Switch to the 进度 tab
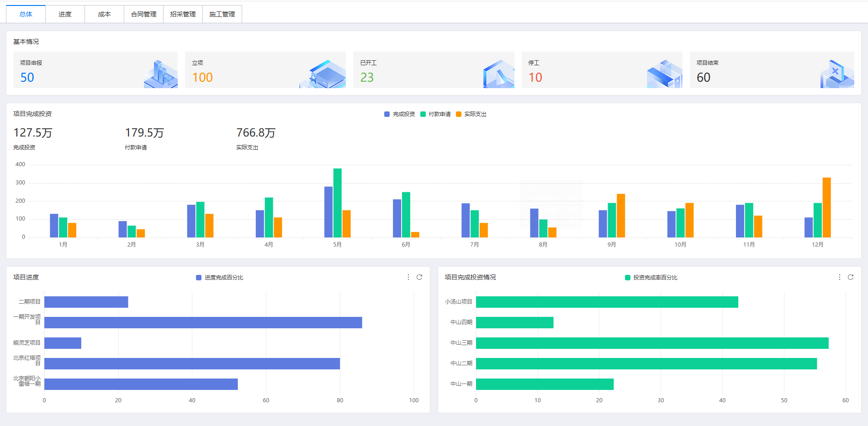Screen dimensions: 868x426 click(65, 14)
